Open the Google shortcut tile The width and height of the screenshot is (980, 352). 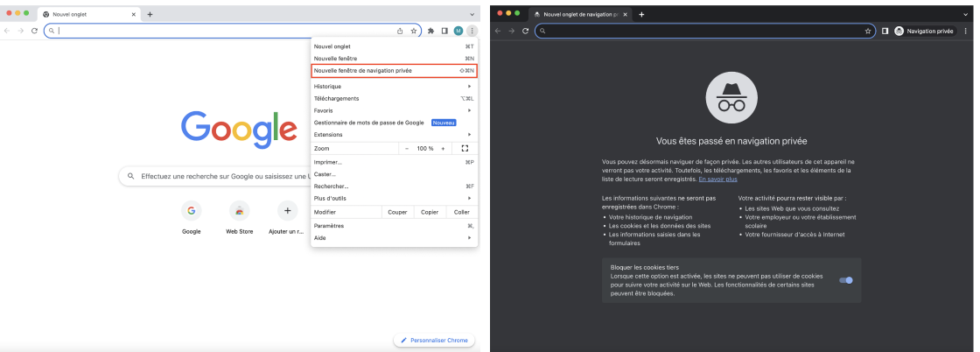click(192, 217)
